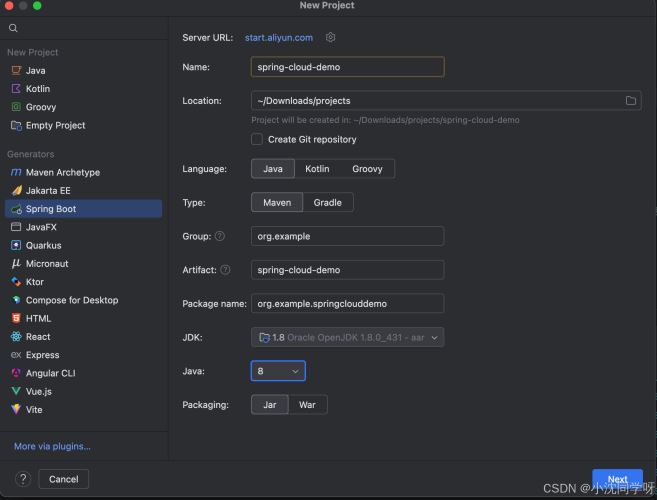The height and width of the screenshot is (500, 657).
Task: Click the Vue.js icon
Action: point(16,391)
